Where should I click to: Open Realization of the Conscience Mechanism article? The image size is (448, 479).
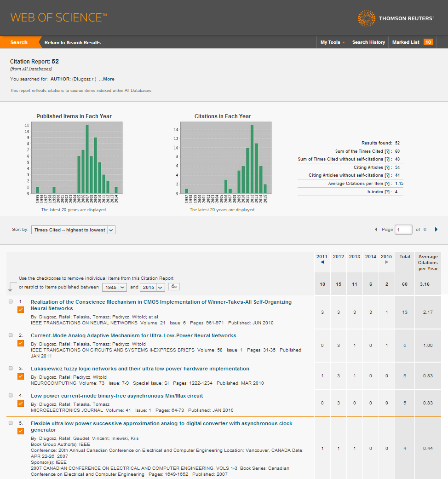click(x=161, y=305)
